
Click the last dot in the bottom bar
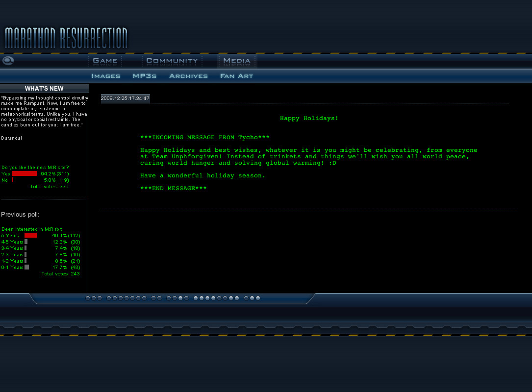pyautogui.click(x=258, y=298)
